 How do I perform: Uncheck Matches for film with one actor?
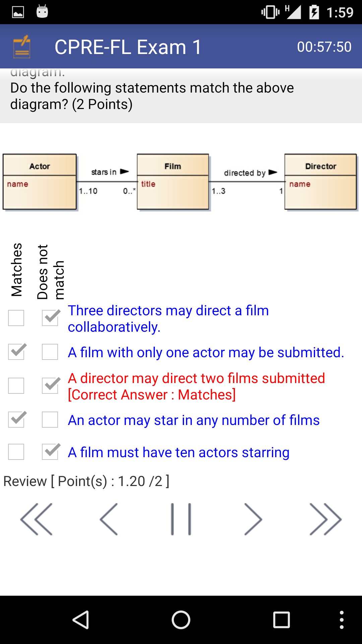[16, 352]
